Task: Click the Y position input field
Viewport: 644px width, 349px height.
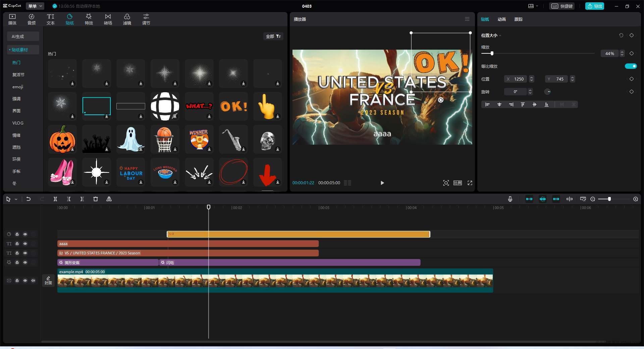Action: pyautogui.click(x=557, y=79)
